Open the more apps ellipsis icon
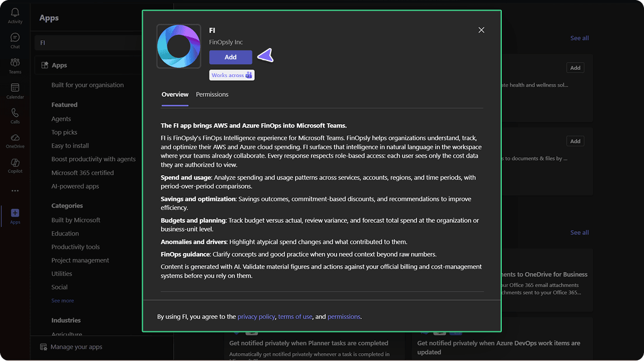Screen dimensions: 644x361 [15, 190]
